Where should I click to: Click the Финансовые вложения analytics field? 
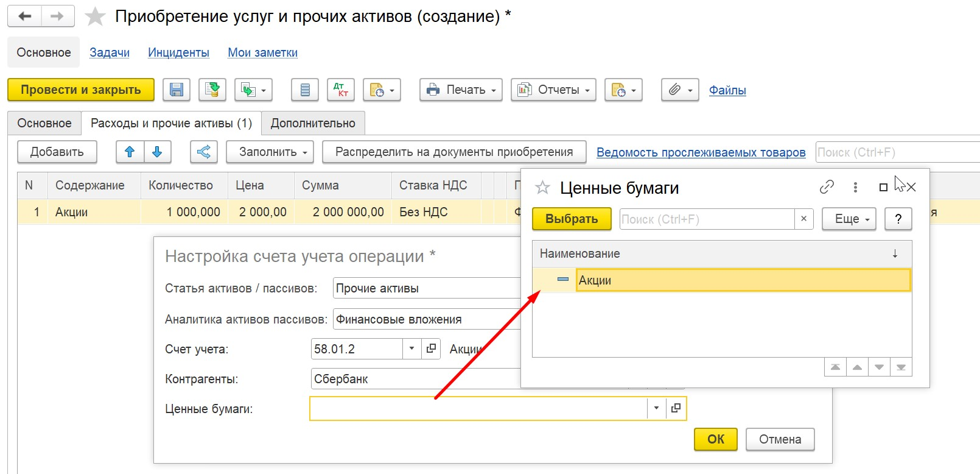point(427,319)
